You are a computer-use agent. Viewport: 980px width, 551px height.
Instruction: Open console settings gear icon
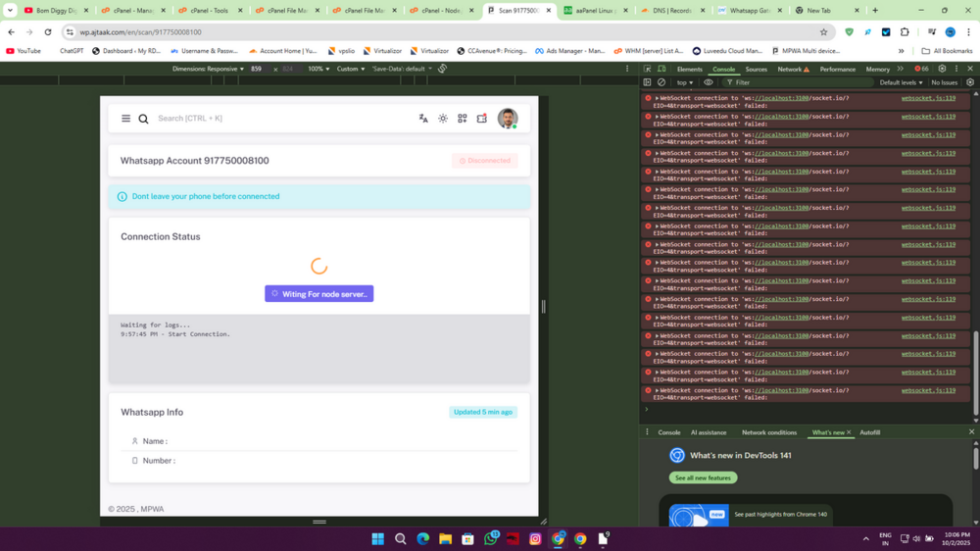(x=970, y=82)
